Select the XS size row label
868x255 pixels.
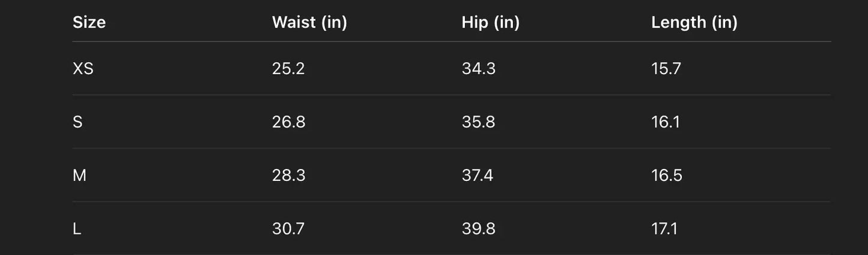[83, 69]
